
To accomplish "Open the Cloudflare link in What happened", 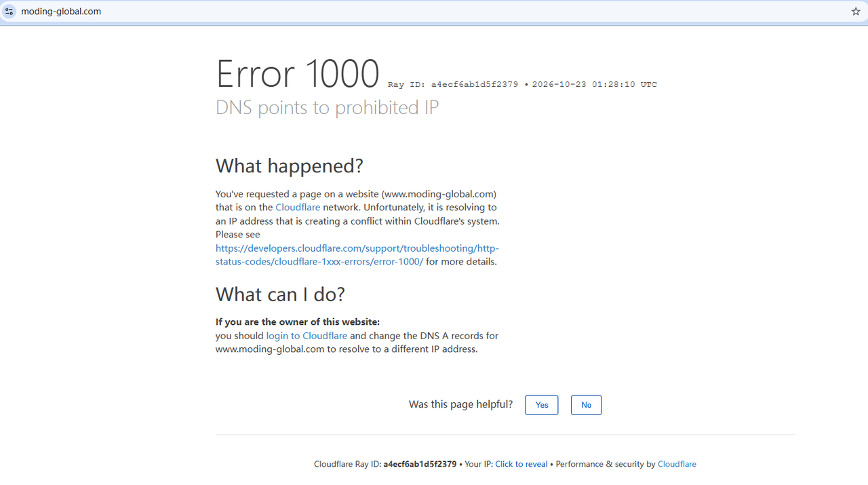I will [x=298, y=208].
